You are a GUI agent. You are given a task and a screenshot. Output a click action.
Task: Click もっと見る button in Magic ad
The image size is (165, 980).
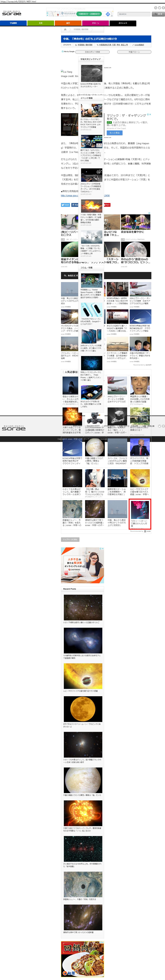[x=114, y=133]
